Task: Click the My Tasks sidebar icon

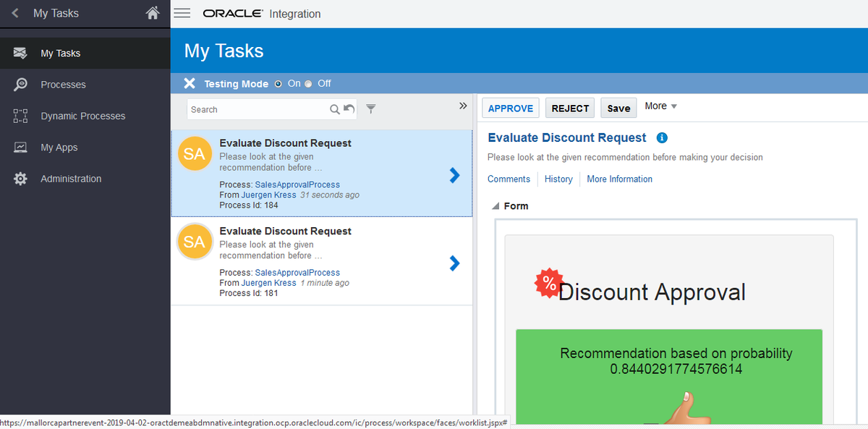Action: (x=20, y=53)
